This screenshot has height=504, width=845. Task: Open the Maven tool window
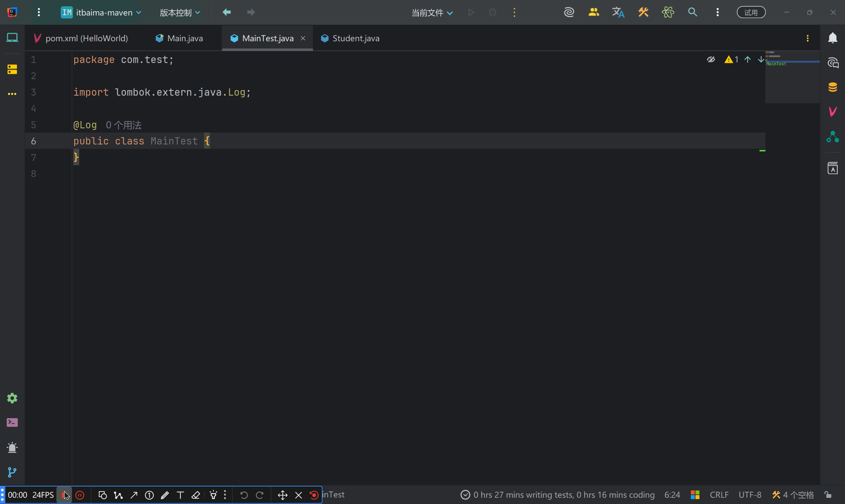coord(832,111)
